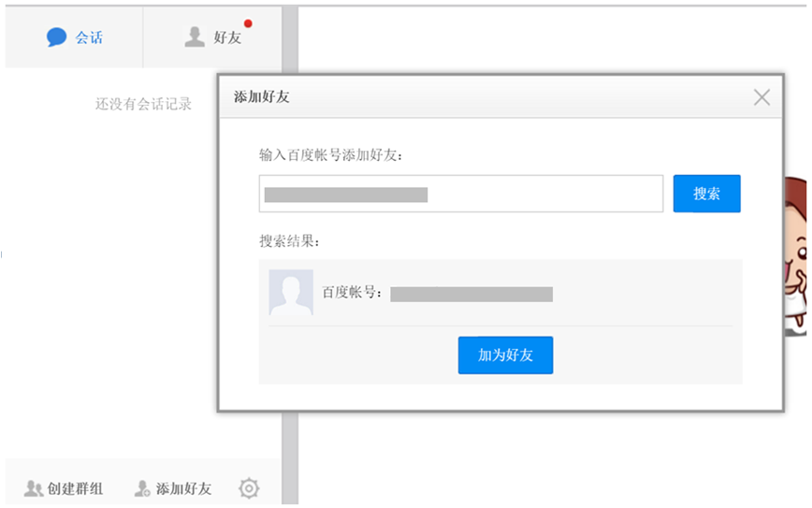Click the gray person icon beside 好友
Viewport: 812px width, 508px height.
(195, 36)
